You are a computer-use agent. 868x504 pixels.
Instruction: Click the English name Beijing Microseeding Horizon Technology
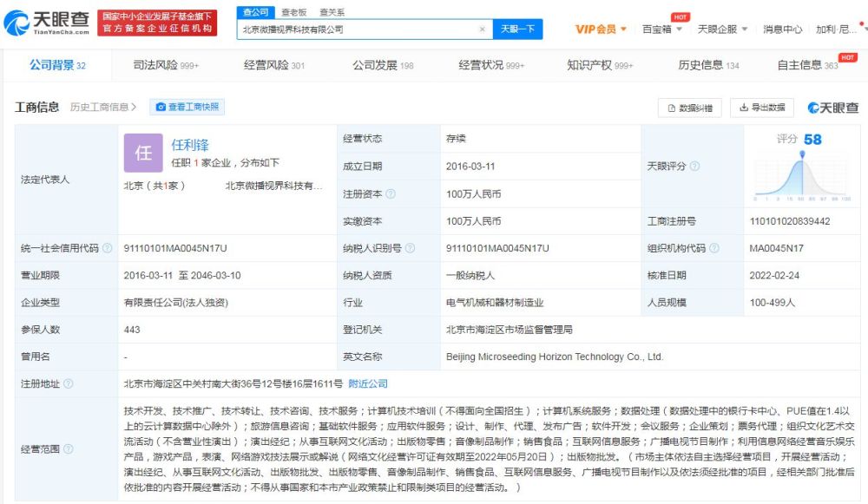coord(555,357)
